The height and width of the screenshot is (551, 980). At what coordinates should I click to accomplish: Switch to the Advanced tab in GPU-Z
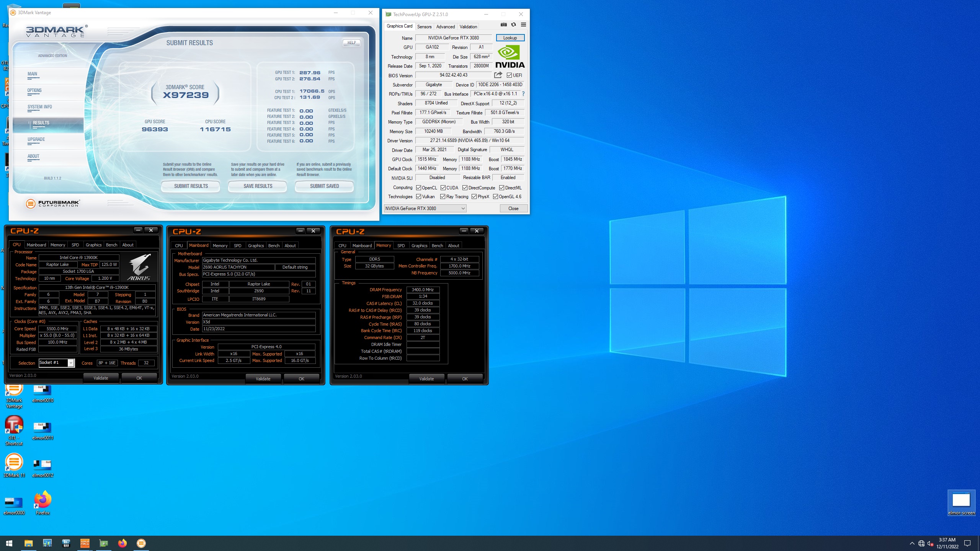(x=446, y=26)
